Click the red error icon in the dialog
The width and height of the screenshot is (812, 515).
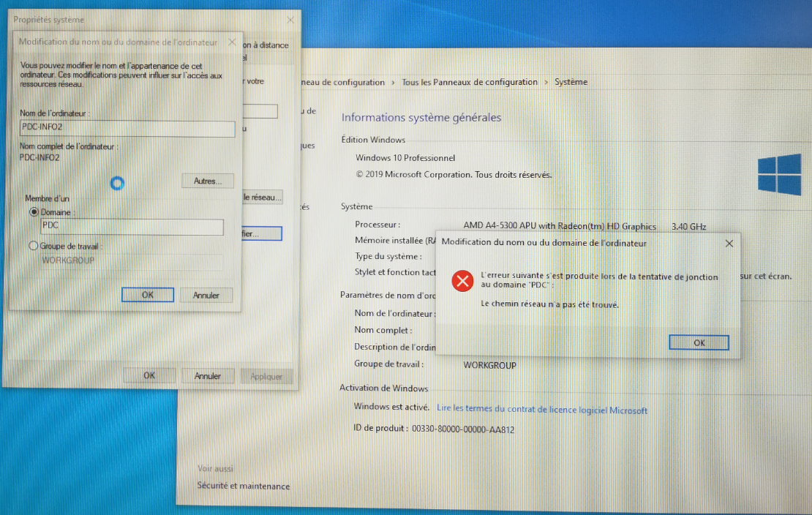tap(462, 281)
